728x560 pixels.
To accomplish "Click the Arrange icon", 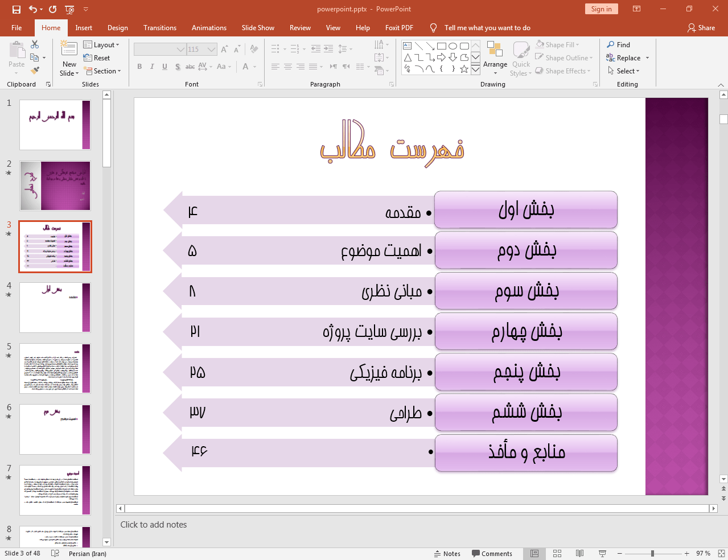I will [495, 57].
